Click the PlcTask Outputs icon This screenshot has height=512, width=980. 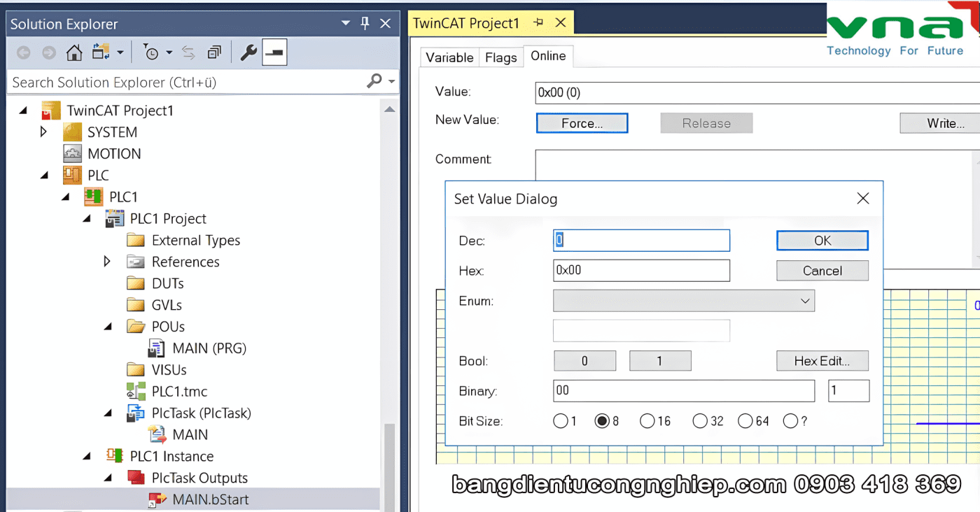(136, 478)
